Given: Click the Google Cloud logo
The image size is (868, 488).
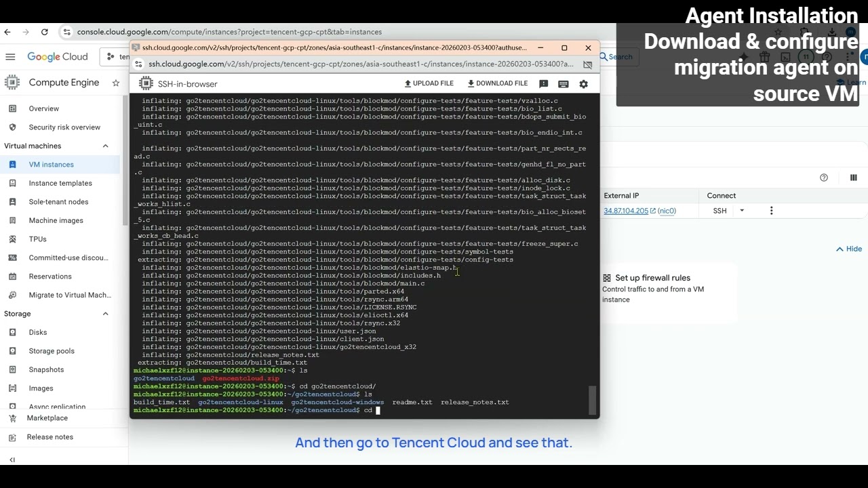Looking at the screenshot, I should click(x=58, y=57).
